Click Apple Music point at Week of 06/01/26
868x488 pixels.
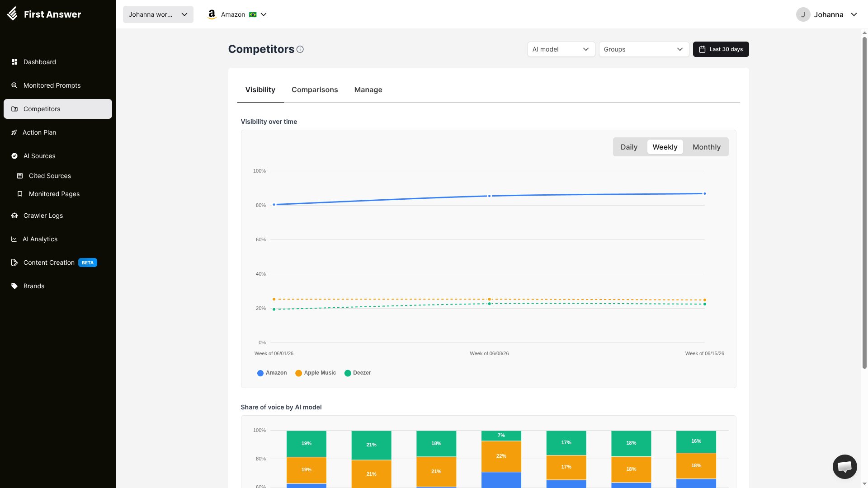coord(274,299)
